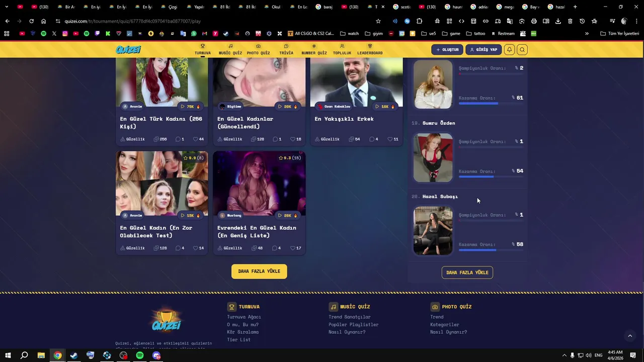This screenshot has width=644, height=362.
Task: Open the Turnuva tab
Action: tap(203, 49)
